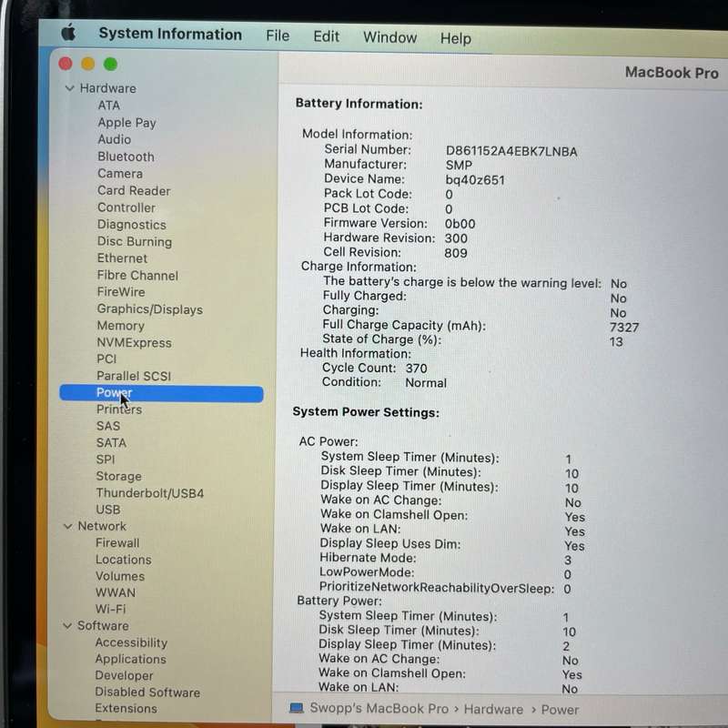Select Fibre Channel in the sidebar
This screenshot has height=728, width=728.
[137, 276]
